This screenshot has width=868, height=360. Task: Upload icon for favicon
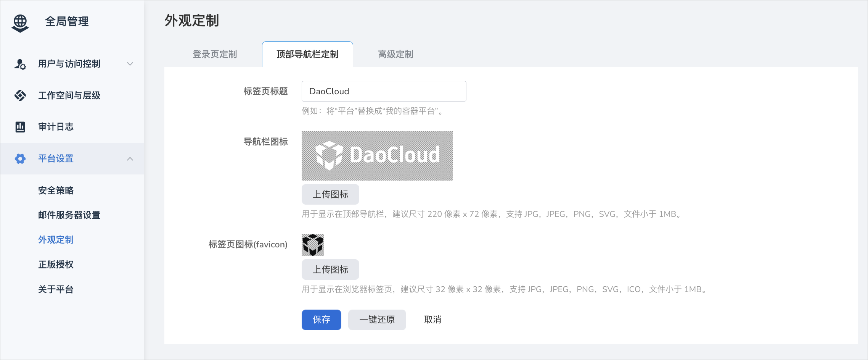click(x=330, y=270)
